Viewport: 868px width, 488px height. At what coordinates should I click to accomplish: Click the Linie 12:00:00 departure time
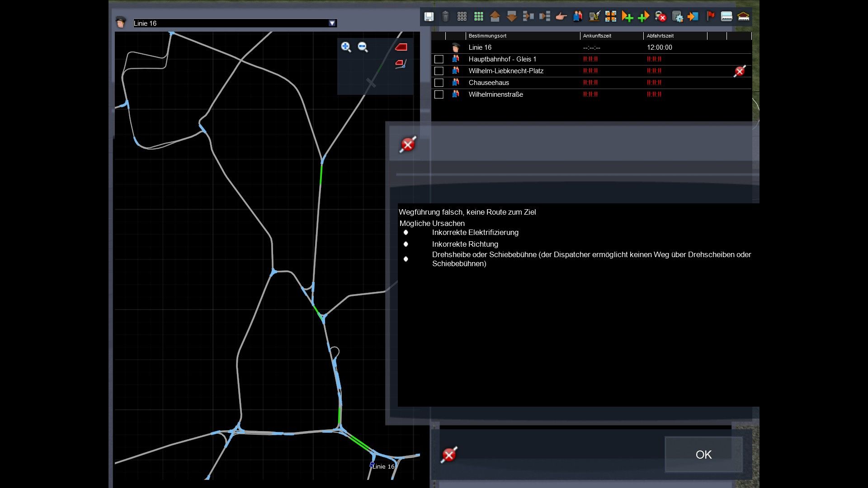659,47
